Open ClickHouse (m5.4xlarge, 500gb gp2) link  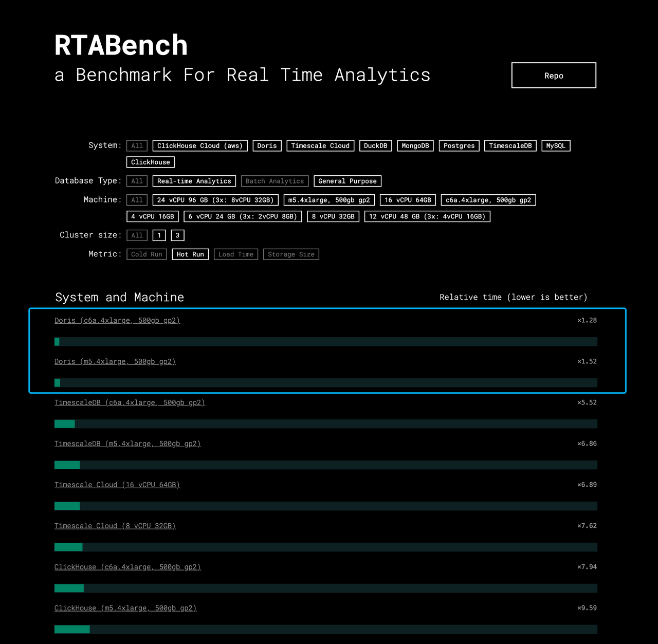click(x=125, y=608)
